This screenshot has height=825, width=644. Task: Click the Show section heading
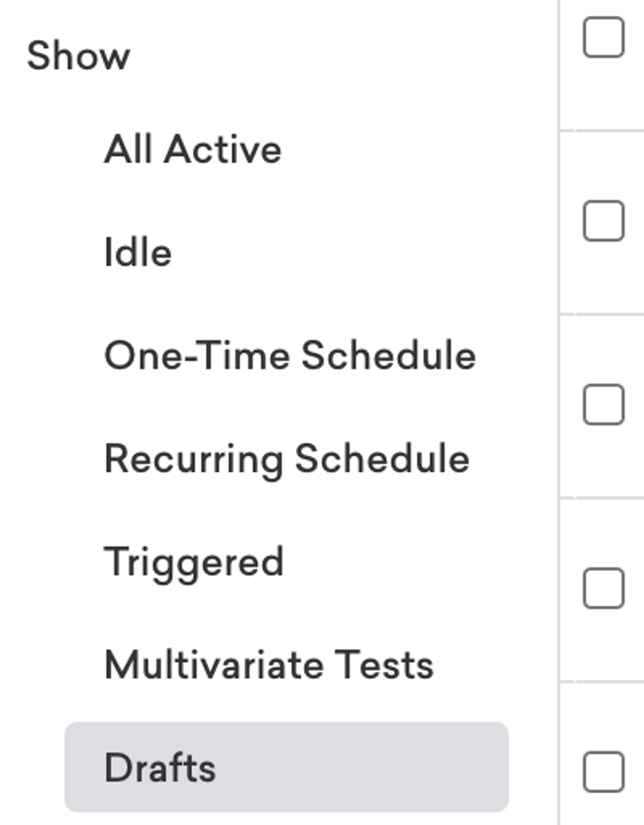click(78, 56)
